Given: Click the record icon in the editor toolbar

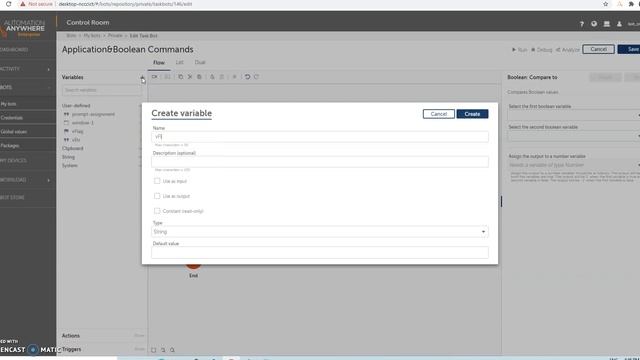Looking at the screenshot, I should [155, 77].
